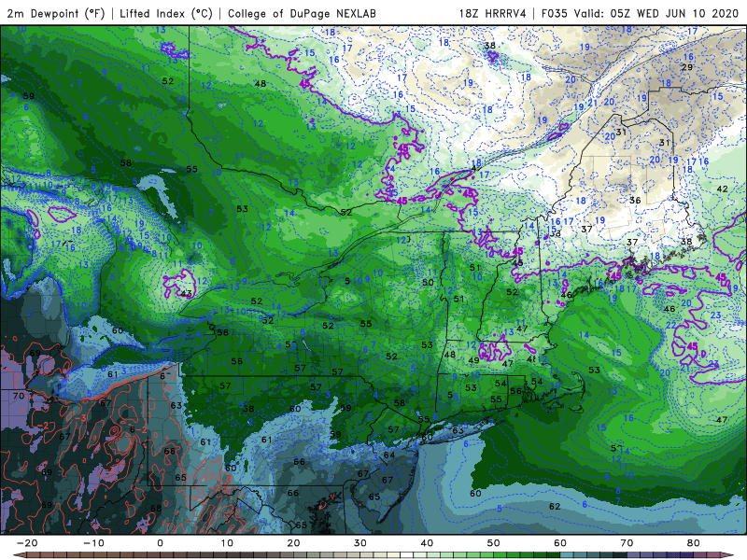Click the black dewpoint value "36" on the map
Image resolution: width=747 pixels, height=560 pixels.
635,200
